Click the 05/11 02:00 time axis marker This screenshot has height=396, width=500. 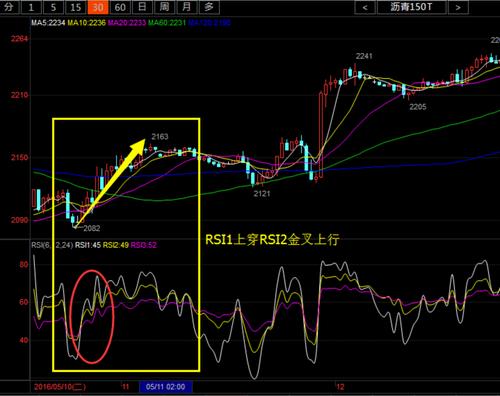(166, 387)
